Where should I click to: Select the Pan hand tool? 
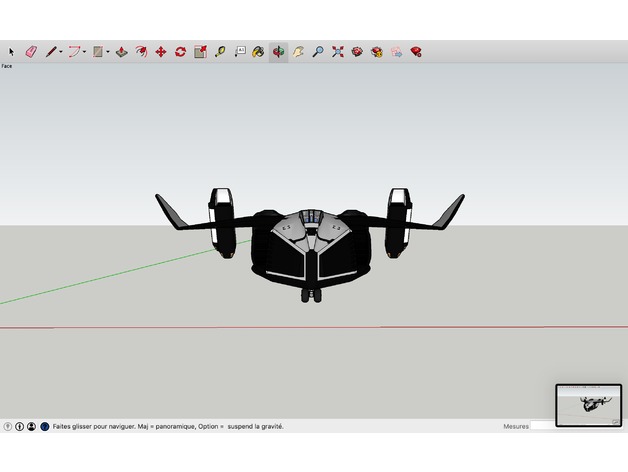click(x=298, y=52)
